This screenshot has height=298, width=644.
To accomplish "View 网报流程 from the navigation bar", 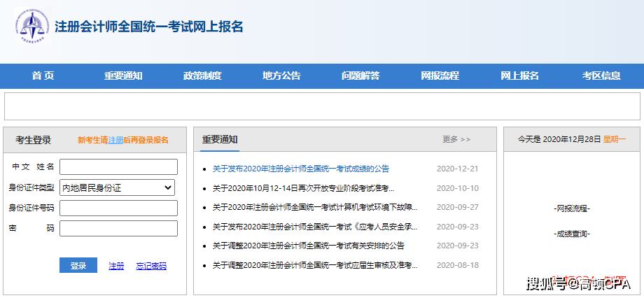I will pos(440,76).
